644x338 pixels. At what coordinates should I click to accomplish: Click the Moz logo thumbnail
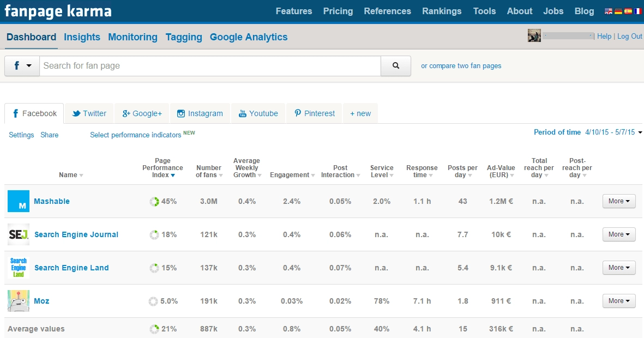(x=18, y=300)
